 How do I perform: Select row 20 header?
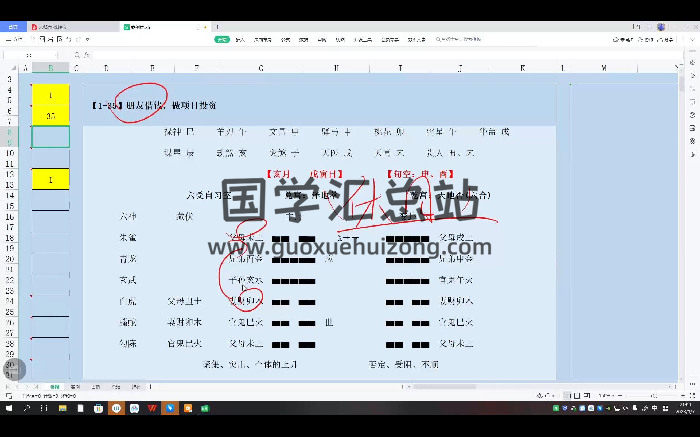[x=10, y=259]
